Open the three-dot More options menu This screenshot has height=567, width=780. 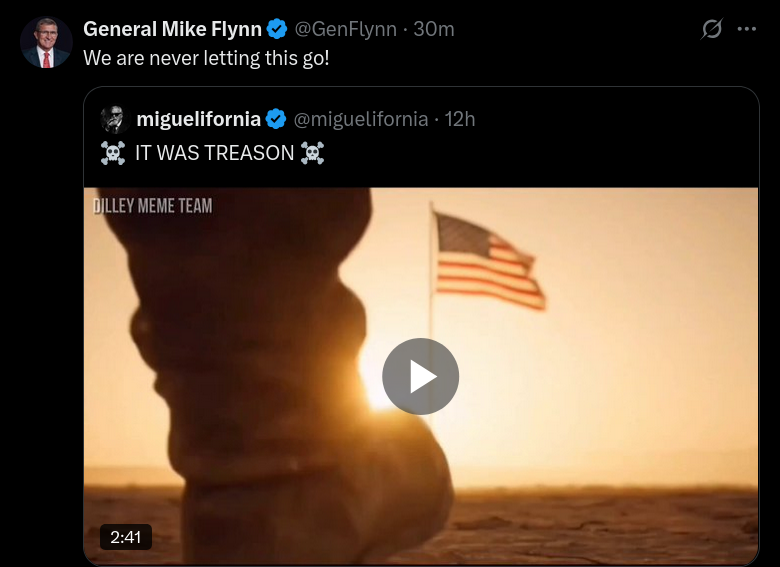coord(746,29)
